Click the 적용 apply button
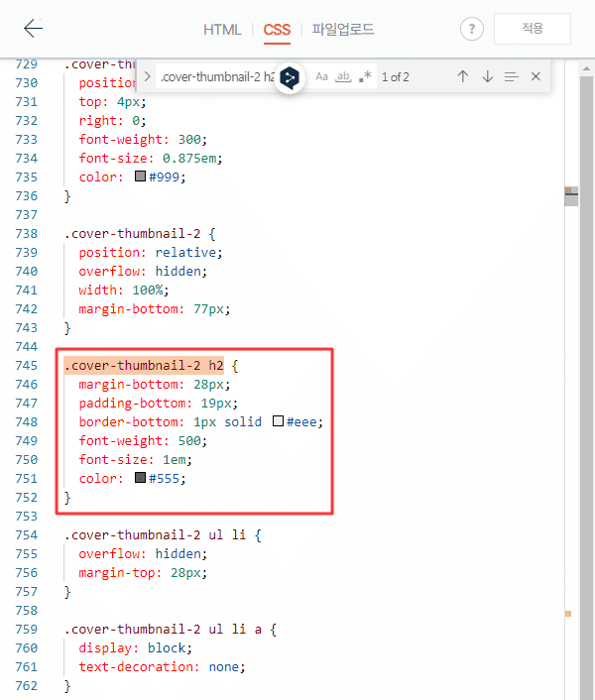 (533, 29)
